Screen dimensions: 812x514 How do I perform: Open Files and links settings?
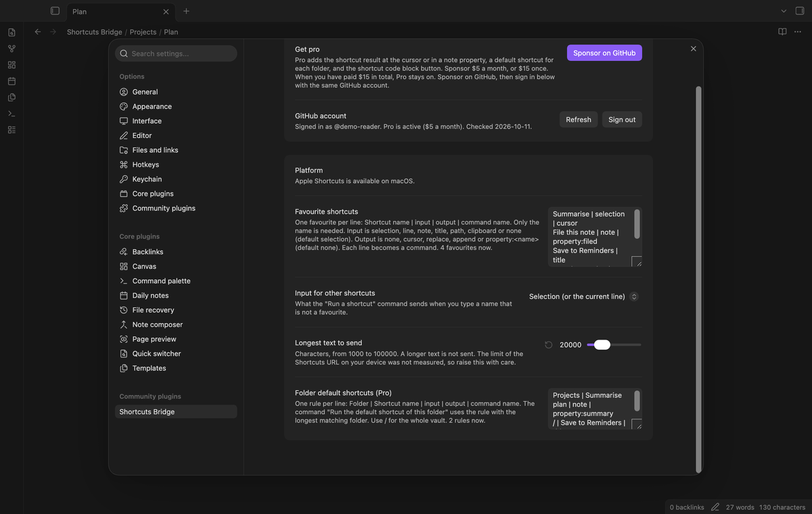(x=176, y=150)
